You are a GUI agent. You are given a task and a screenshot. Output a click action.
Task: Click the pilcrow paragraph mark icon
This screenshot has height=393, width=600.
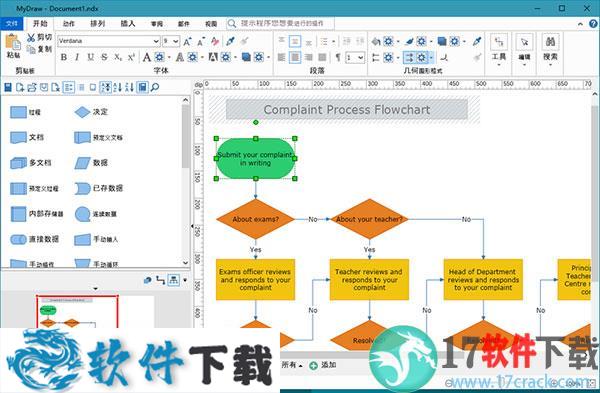pyautogui.click(x=338, y=57)
